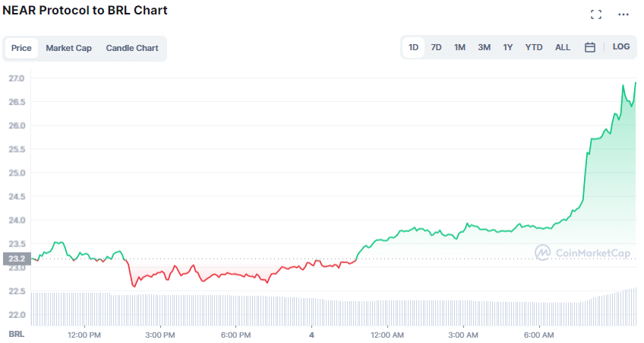Toggle LOG scale for the chart
644x343 pixels.
621,47
